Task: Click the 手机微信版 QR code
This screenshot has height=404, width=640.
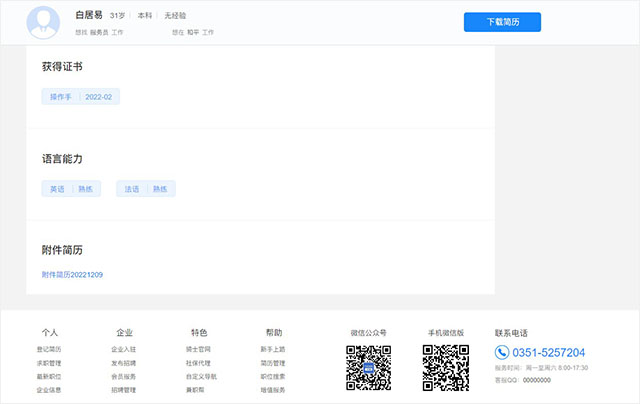Action: click(x=446, y=367)
